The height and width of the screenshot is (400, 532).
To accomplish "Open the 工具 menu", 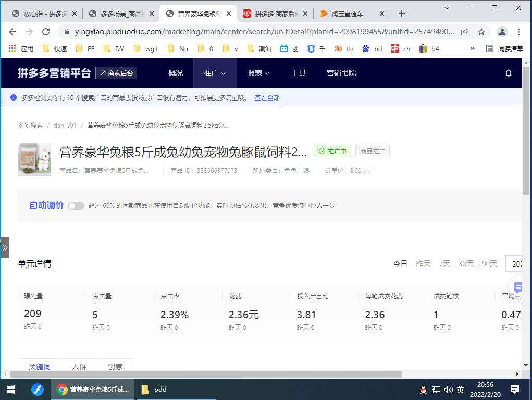I will 299,73.
